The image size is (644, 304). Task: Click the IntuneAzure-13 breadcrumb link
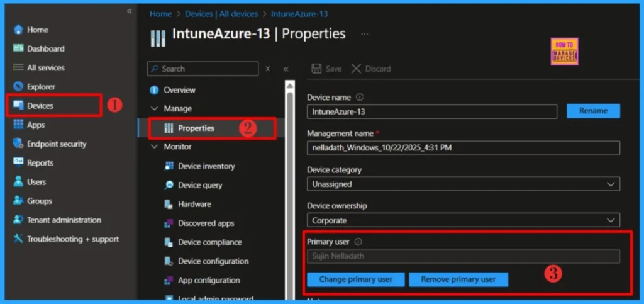(x=299, y=14)
